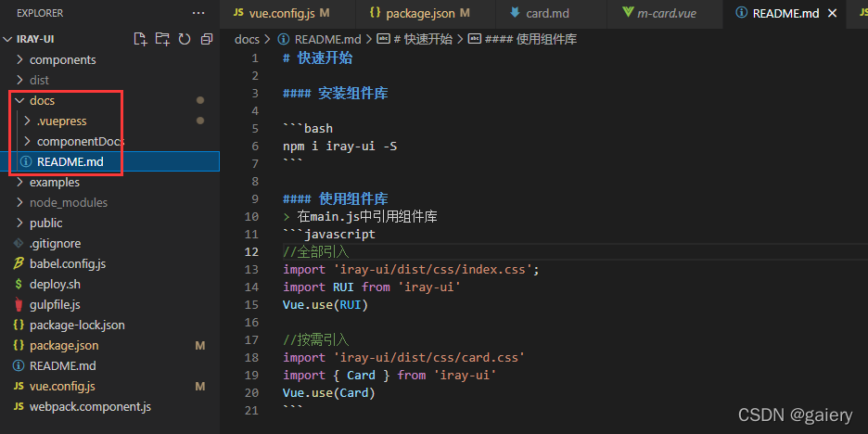Viewport: 868px width, 434px height.
Task: Click the '#### 安装组件库' heading on line 3
Action: click(x=336, y=94)
